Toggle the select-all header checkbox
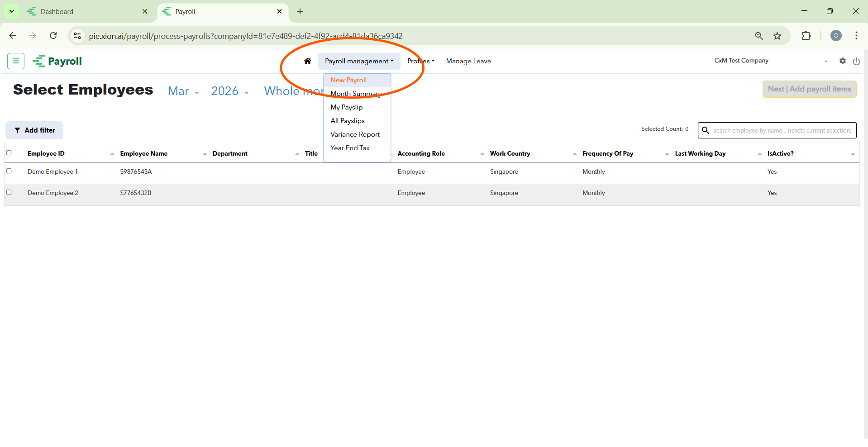 (x=9, y=153)
